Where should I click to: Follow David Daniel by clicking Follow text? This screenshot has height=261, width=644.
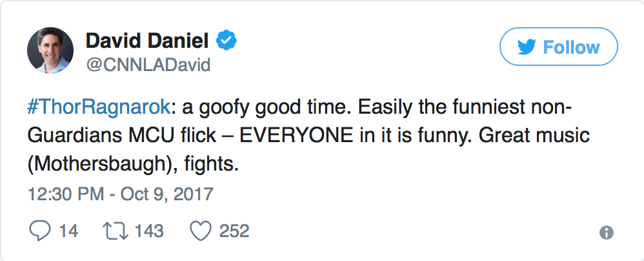click(x=571, y=48)
